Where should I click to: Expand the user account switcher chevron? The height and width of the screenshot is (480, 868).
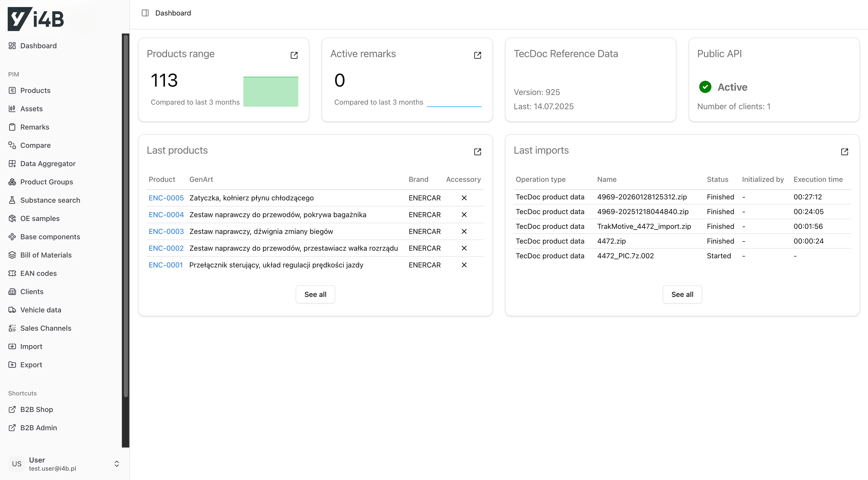117,464
